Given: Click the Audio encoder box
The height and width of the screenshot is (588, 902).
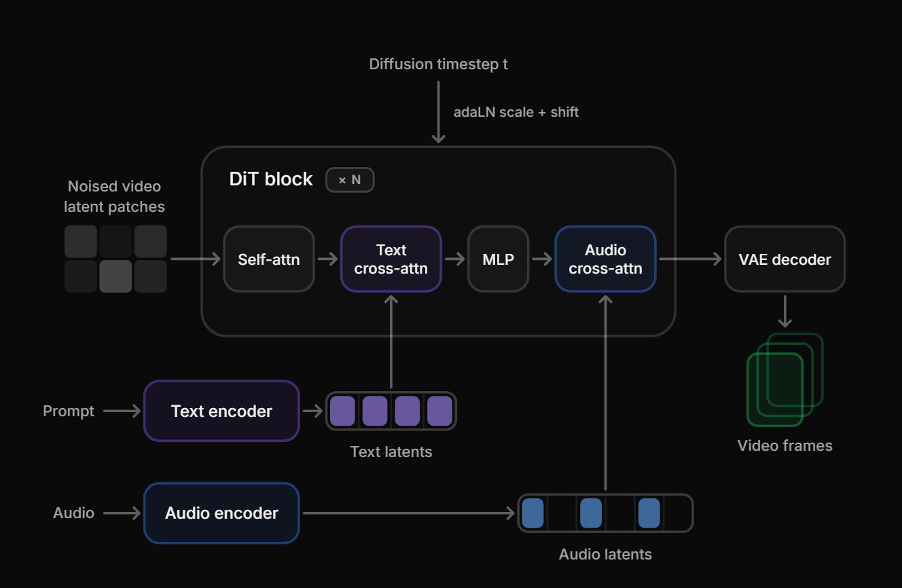Looking at the screenshot, I should tap(221, 513).
